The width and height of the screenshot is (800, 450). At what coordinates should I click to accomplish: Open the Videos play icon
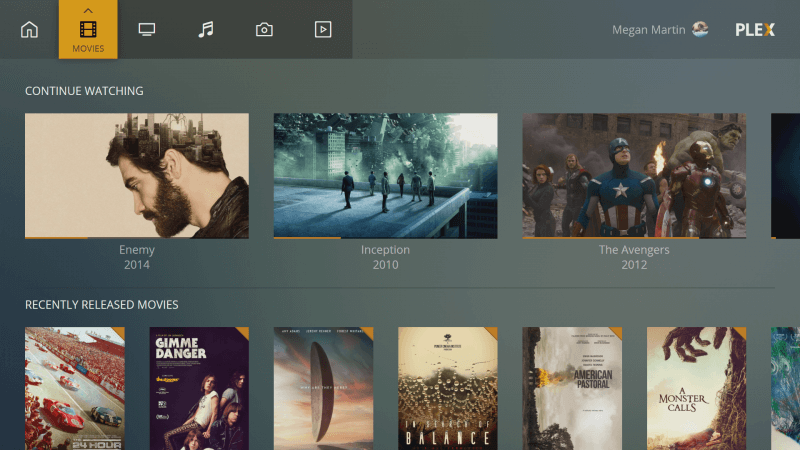pyautogui.click(x=323, y=30)
